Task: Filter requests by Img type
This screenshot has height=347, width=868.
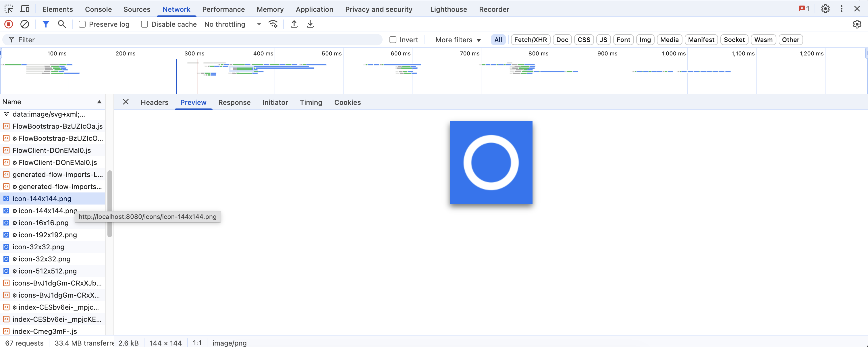Action: pos(645,40)
